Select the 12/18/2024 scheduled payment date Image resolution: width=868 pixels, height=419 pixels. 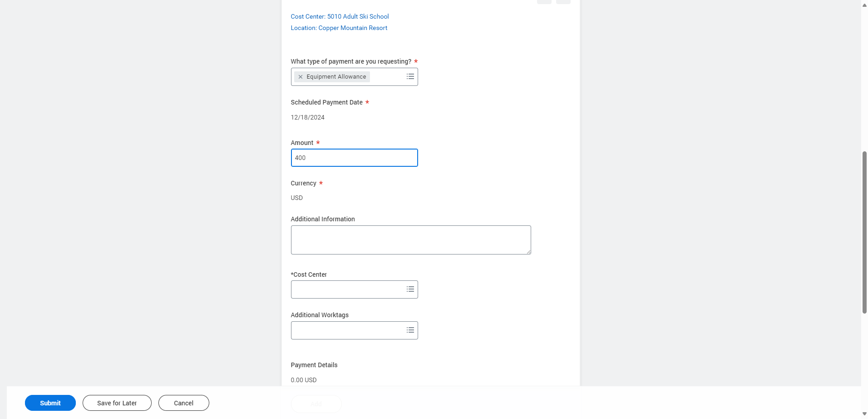[x=307, y=117]
